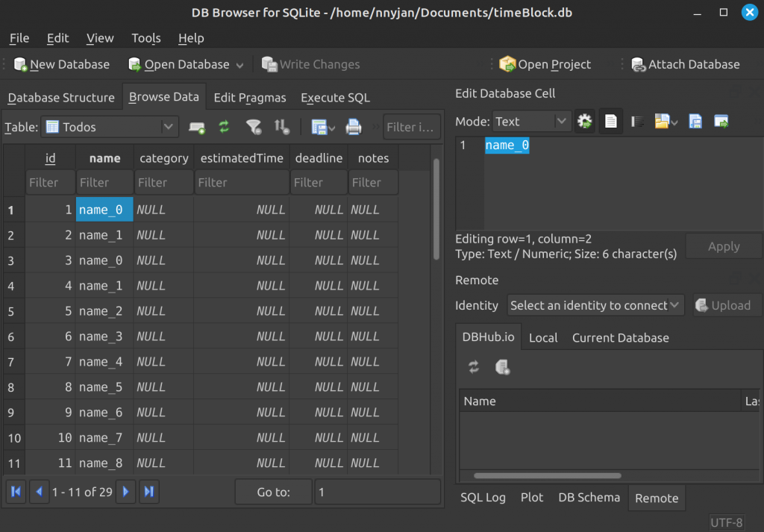Go to the previous page of records
Image resolution: width=764 pixels, height=532 pixels.
click(x=39, y=492)
